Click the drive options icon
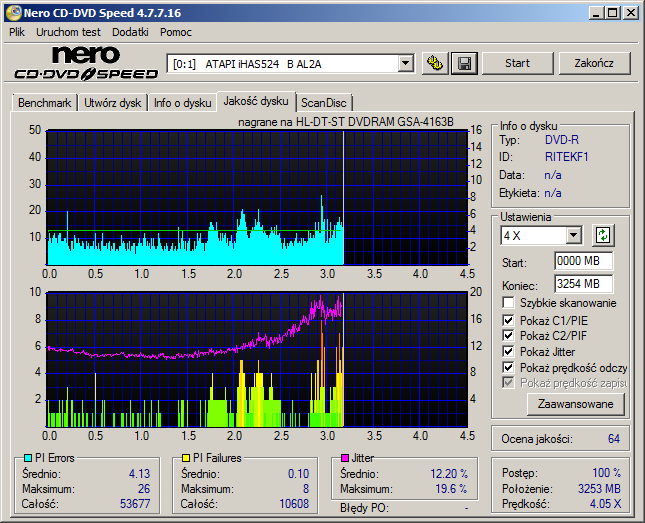The image size is (645, 523). coord(435,63)
